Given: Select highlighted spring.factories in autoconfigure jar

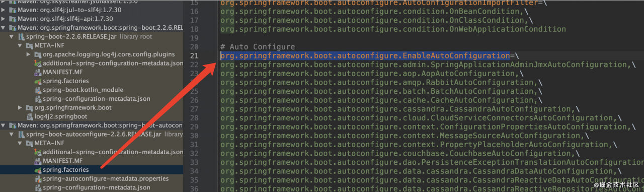Looking at the screenshot, I should (x=92, y=170).
